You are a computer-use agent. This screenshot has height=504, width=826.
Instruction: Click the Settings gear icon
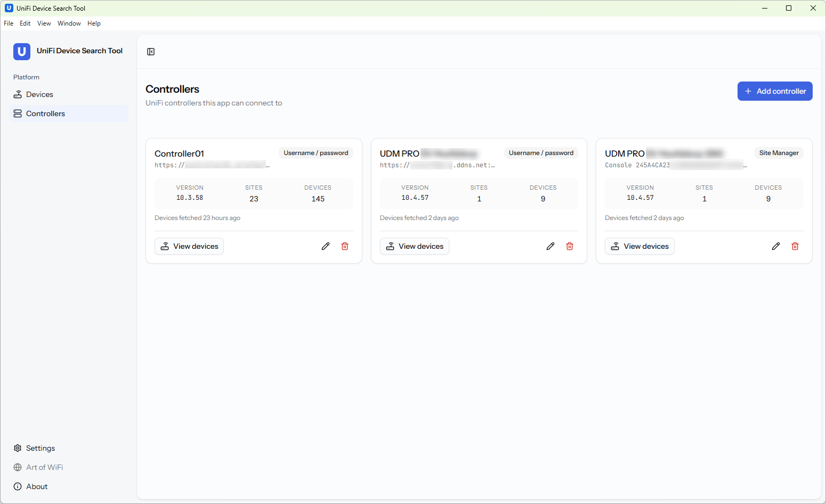(18, 448)
